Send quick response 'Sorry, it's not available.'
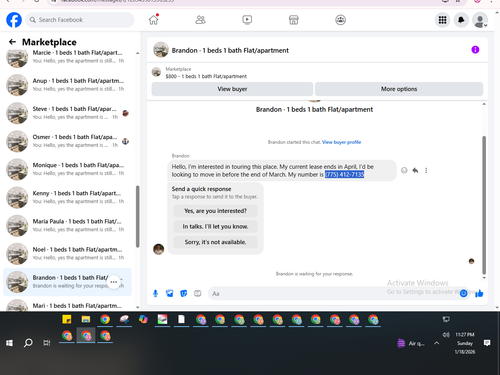 tap(215, 242)
